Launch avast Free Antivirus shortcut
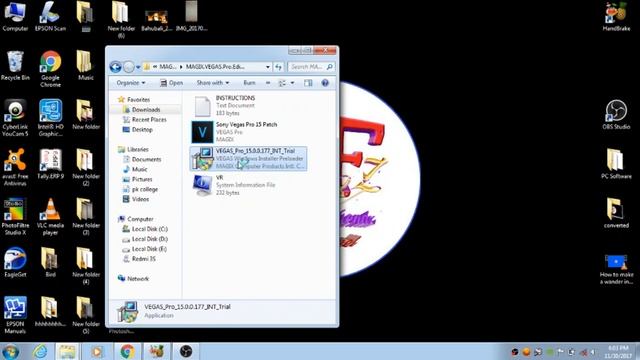The width and height of the screenshot is (640, 360). pyautogui.click(x=15, y=167)
